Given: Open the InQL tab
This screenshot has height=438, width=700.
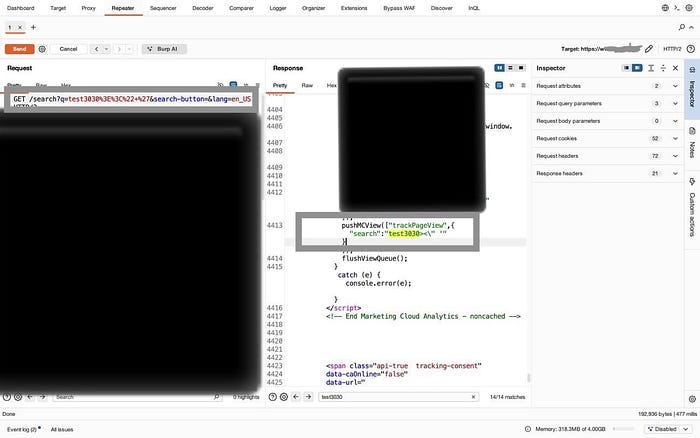Looking at the screenshot, I should [474, 8].
